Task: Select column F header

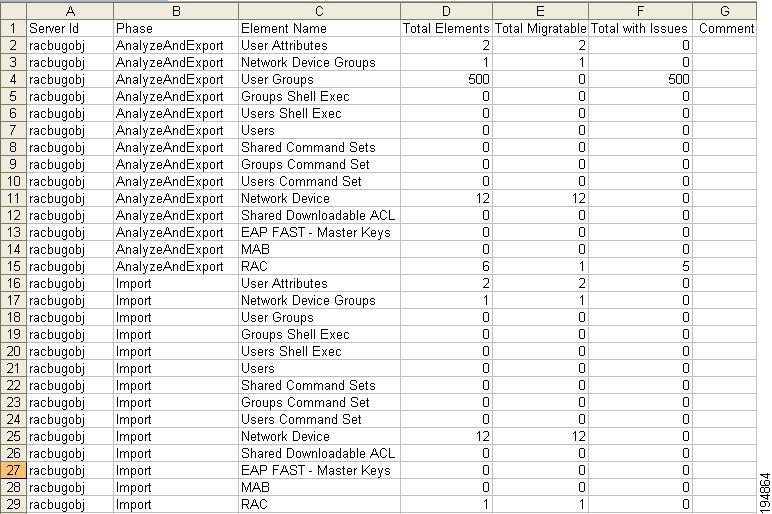Action: pos(640,11)
